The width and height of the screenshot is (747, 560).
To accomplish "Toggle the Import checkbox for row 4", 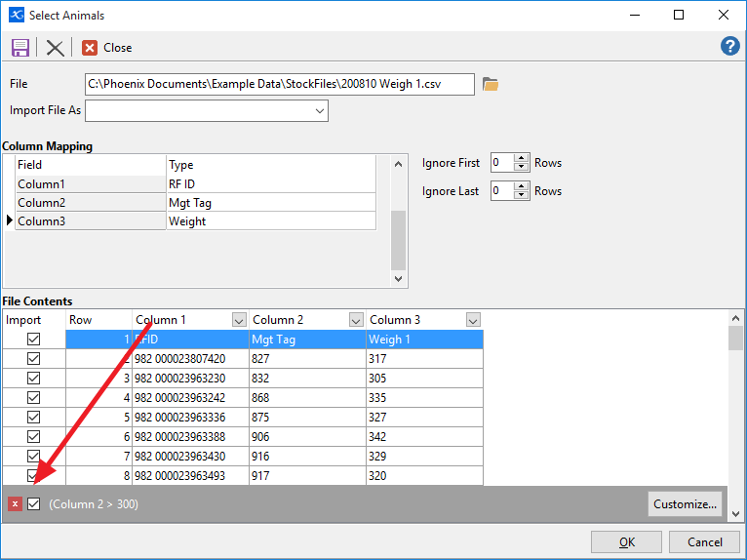I will click(33, 398).
